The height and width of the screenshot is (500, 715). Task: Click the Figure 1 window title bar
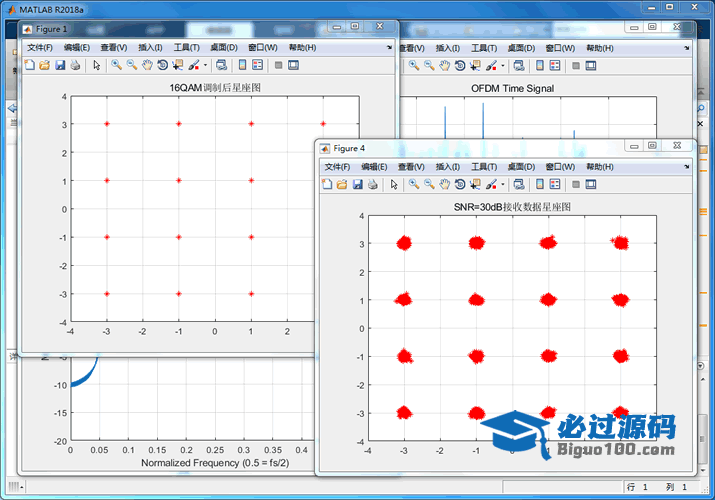click(180, 29)
